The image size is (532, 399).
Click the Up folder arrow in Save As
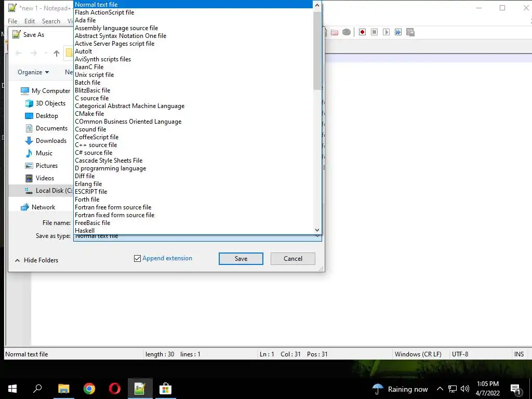click(57, 53)
